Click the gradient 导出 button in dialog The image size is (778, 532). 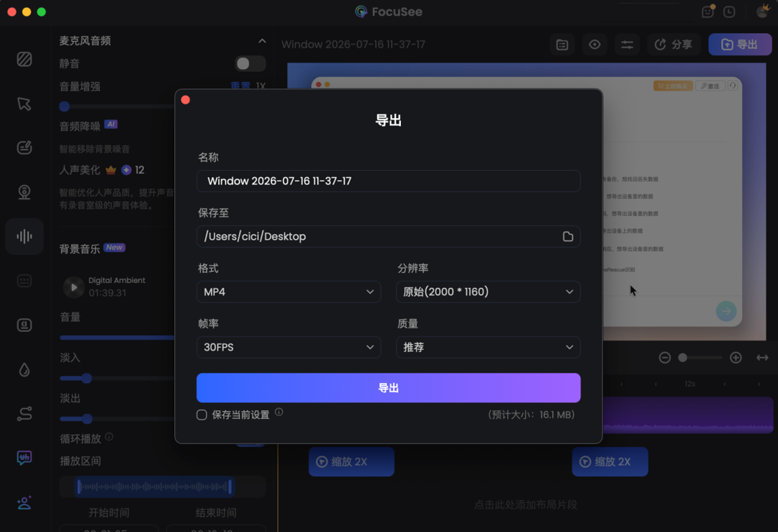tap(389, 387)
